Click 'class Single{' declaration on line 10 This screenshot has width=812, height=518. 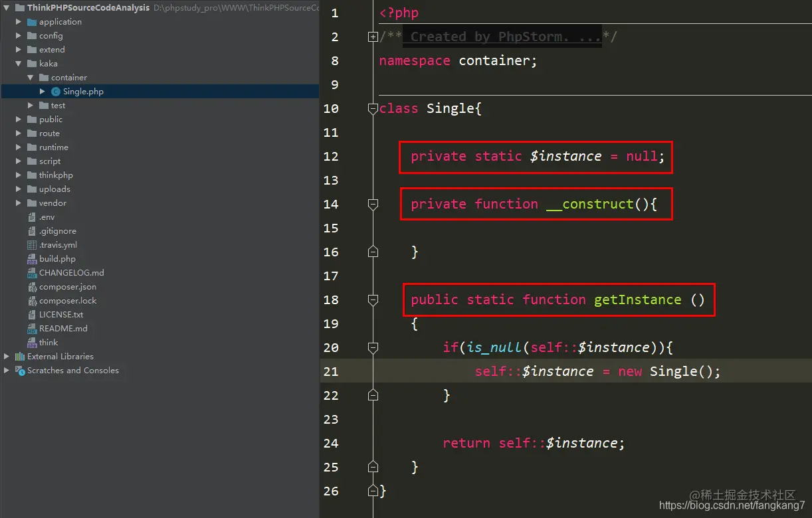[430, 109]
